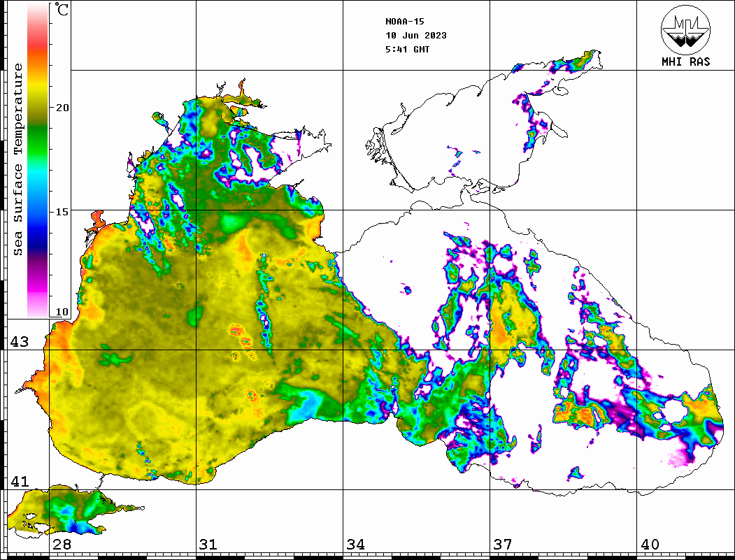735x560 pixels.
Task: Click the '15' tick label on the legend
Action: [62, 212]
